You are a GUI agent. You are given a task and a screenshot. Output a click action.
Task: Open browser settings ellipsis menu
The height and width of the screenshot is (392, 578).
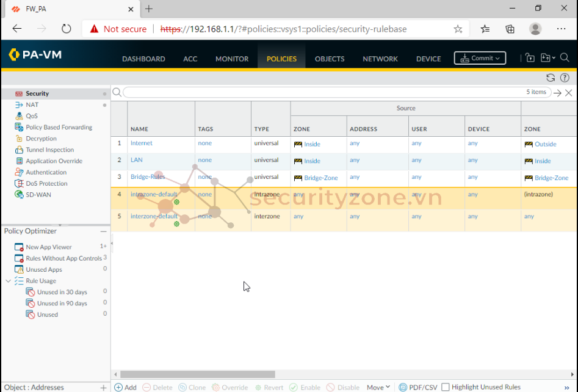click(x=561, y=29)
